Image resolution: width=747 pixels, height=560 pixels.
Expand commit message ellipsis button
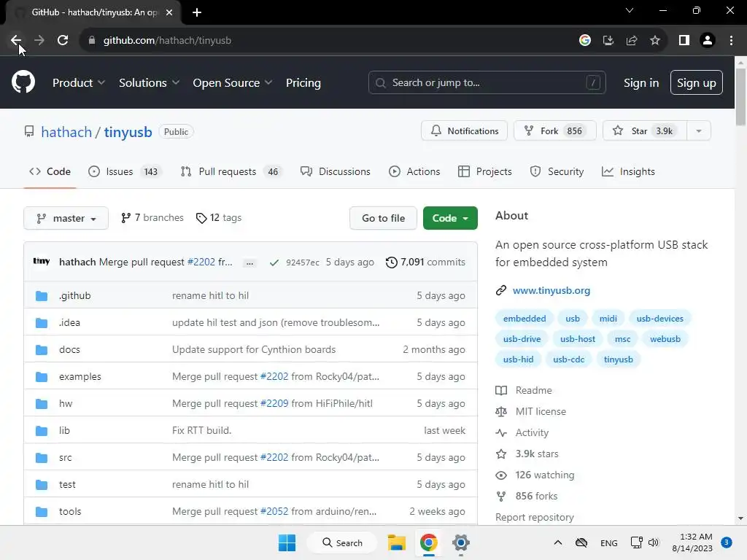[249, 262]
